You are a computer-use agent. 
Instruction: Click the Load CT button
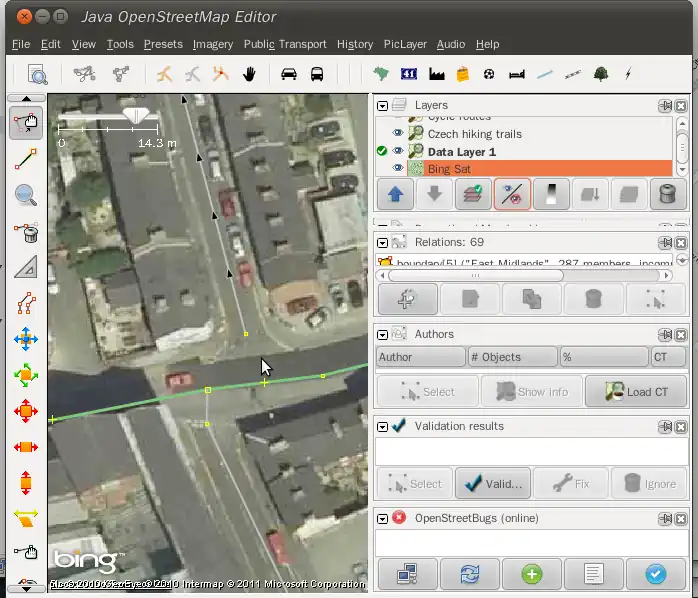pyautogui.click(x=635, y=392)
